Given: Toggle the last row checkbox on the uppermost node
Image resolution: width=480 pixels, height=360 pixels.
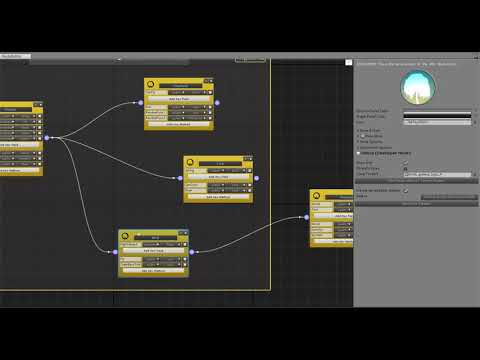Looking at the screenshot, I should [210, 118].
